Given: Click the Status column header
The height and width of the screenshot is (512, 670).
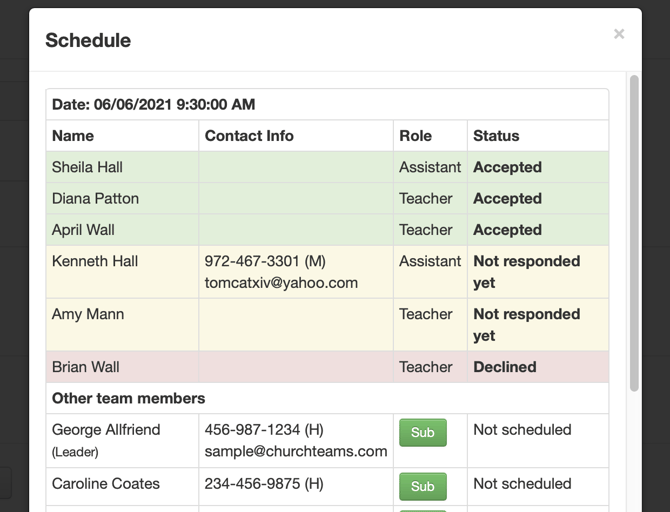Looking at the screenshot, I should 496,136.
